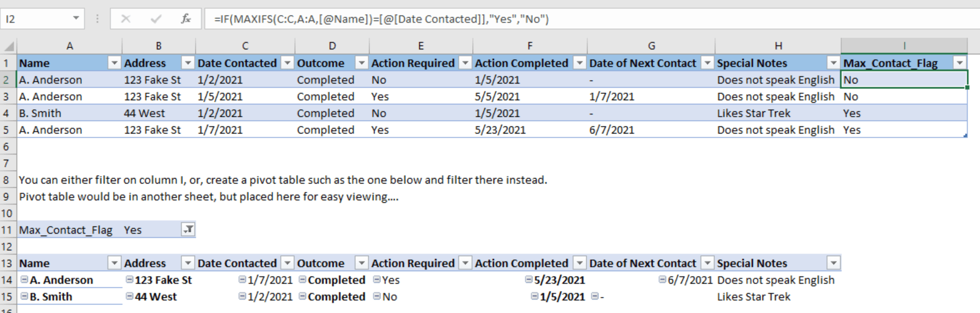Click the Insert Function fx icon

click(186, 19)
